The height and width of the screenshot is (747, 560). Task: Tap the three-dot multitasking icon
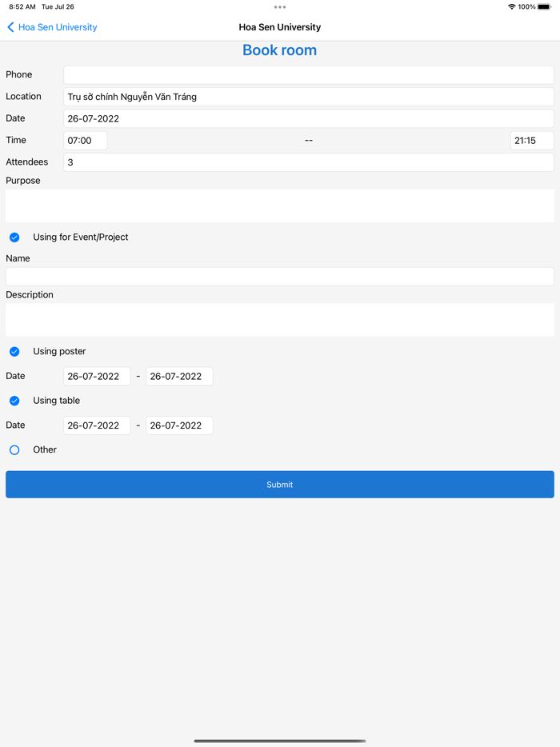coord(280,7)
